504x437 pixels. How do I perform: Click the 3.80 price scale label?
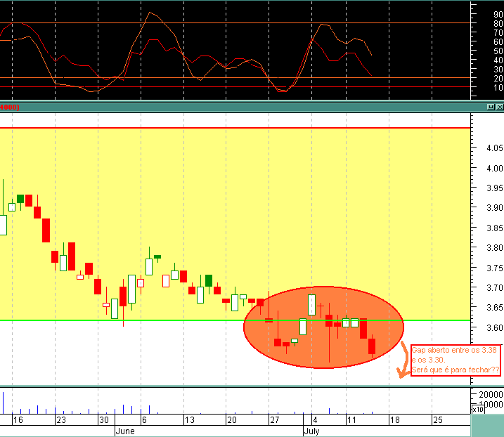[495, 248]
